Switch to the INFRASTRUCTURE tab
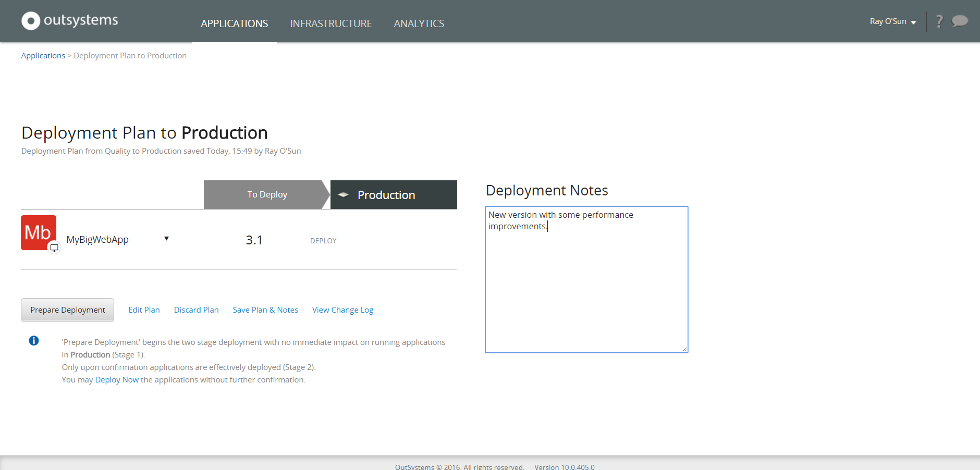The height and width of the screenshot is (470, 980). coord(331,23)
